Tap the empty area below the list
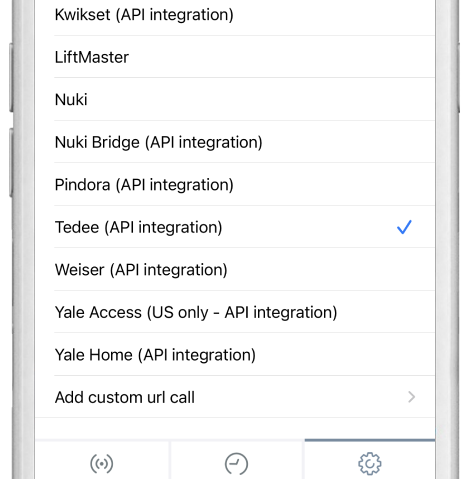The width and height of the screenshot is (463, 479). [235, 428]
